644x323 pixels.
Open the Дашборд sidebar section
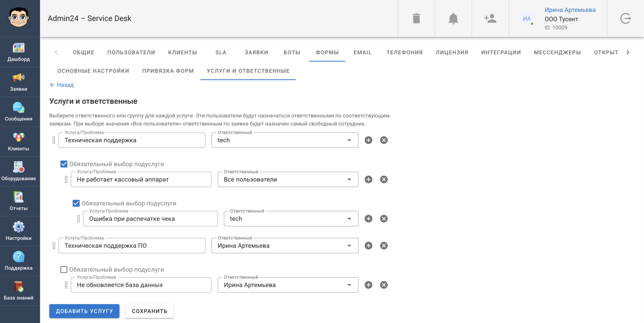(x=18, y=52)
